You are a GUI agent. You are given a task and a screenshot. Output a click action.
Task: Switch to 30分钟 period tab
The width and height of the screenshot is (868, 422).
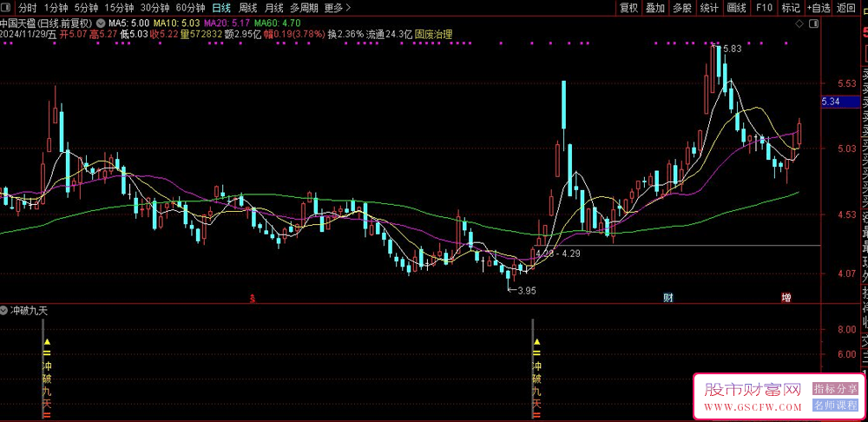point(155,8)
